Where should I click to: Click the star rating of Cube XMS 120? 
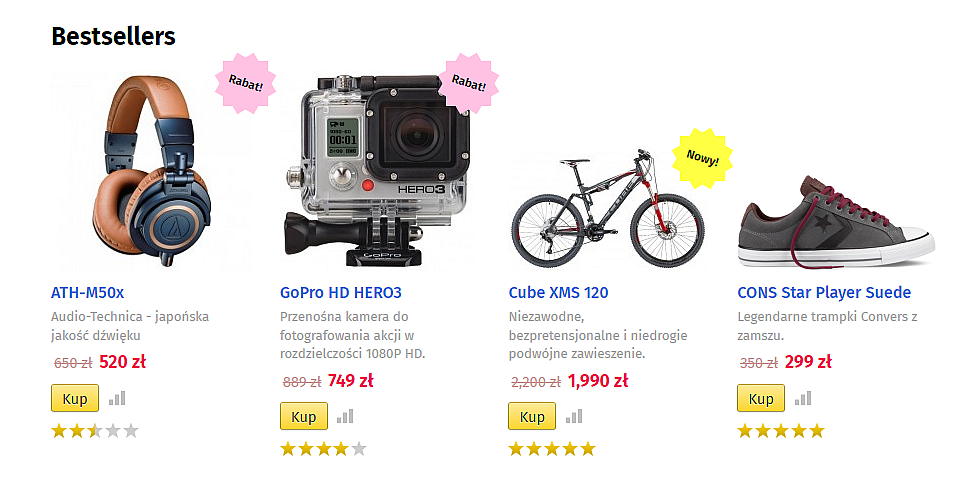552,449
